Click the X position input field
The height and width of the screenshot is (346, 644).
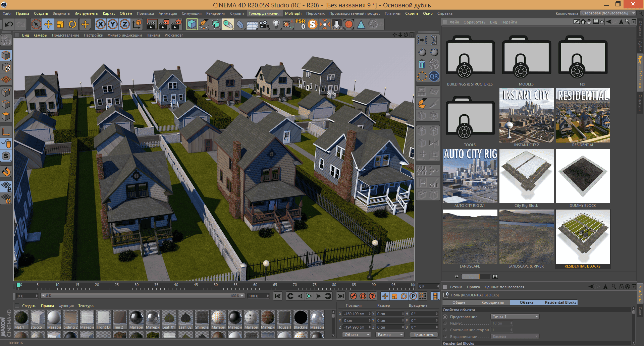357,314
